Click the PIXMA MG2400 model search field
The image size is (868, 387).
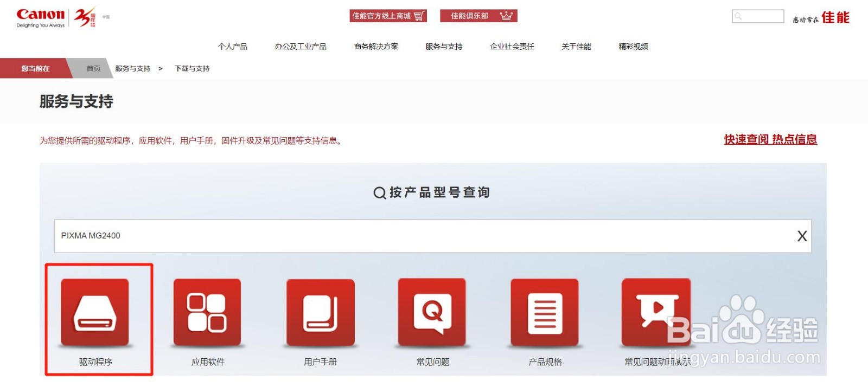click(432, 236)
